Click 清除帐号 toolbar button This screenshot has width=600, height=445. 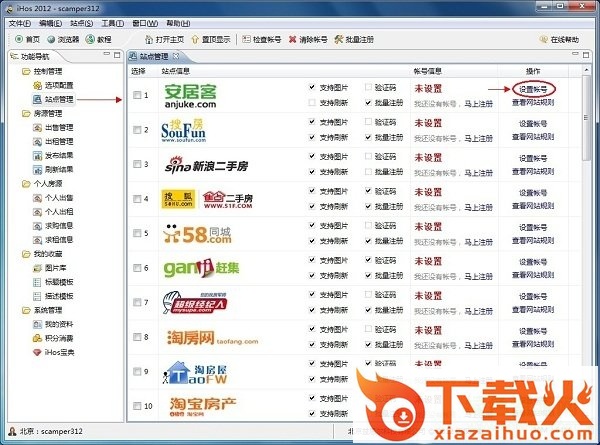point(308,39)
